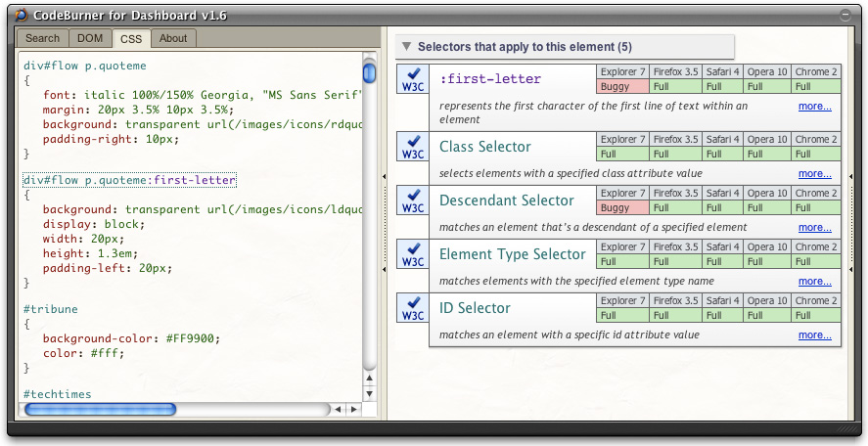Open the DOM tab
Viewport: 868px width, 446px height.
[x=90, y=38]
